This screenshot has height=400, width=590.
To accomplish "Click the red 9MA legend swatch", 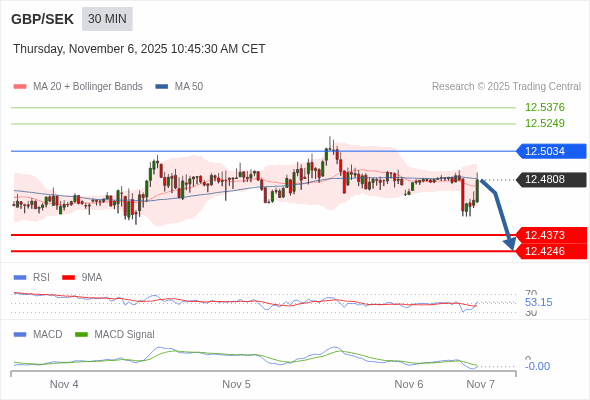I will click(x=68, y=278).
